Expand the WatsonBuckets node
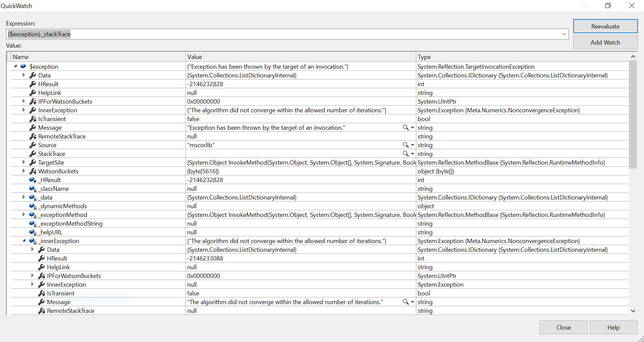This screenshot has width=644, height=342. click(23, 171)
